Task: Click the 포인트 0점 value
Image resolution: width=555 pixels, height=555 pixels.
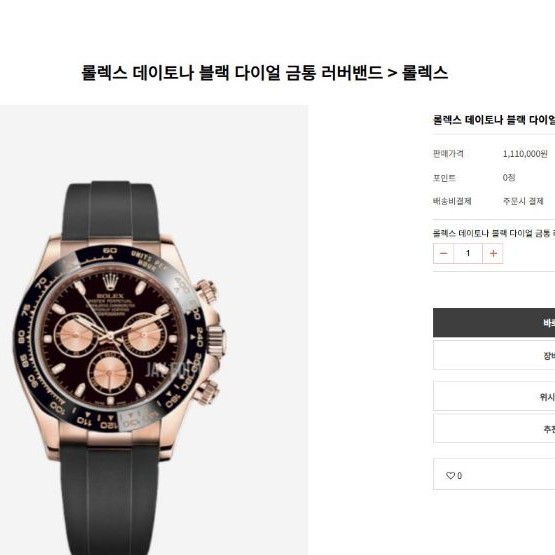Action: 509,177
